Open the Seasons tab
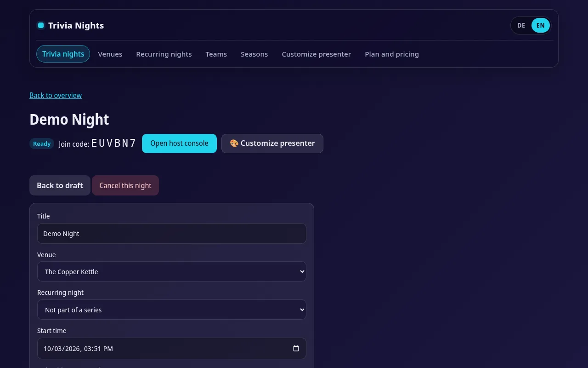588x368 pixels. pos(254,54)
